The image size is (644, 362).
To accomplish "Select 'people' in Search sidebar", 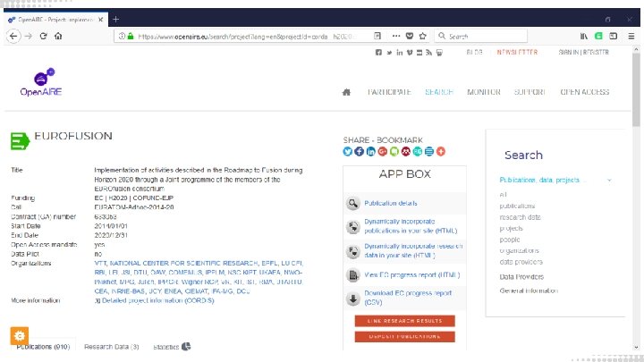I will click(510, 240).
